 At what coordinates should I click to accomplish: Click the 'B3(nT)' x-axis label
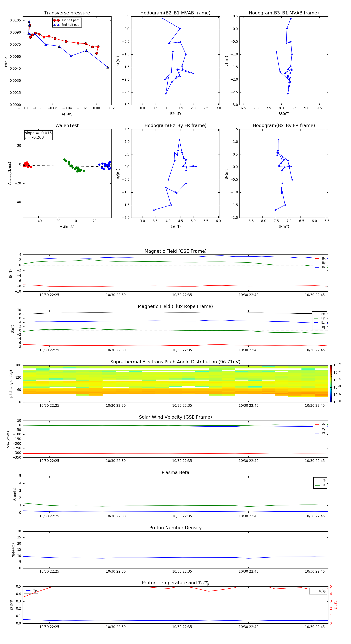pyautogui.click(x=284, y=114)
